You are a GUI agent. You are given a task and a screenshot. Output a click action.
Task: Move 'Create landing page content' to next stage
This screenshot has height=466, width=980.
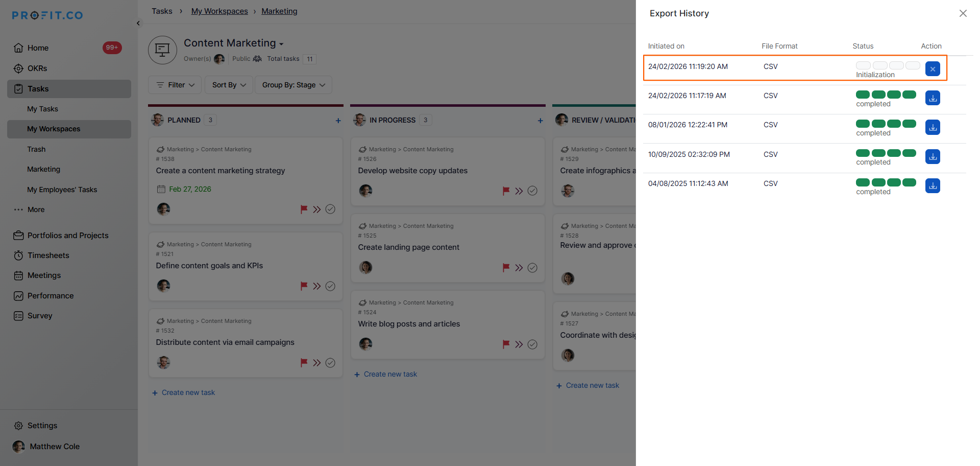(x=519, y=268)
